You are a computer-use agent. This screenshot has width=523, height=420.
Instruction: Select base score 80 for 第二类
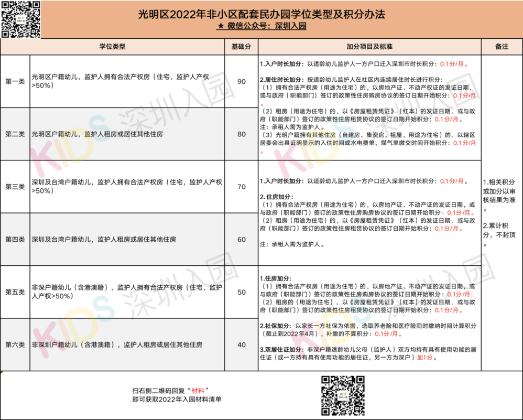tap(242, 134)
